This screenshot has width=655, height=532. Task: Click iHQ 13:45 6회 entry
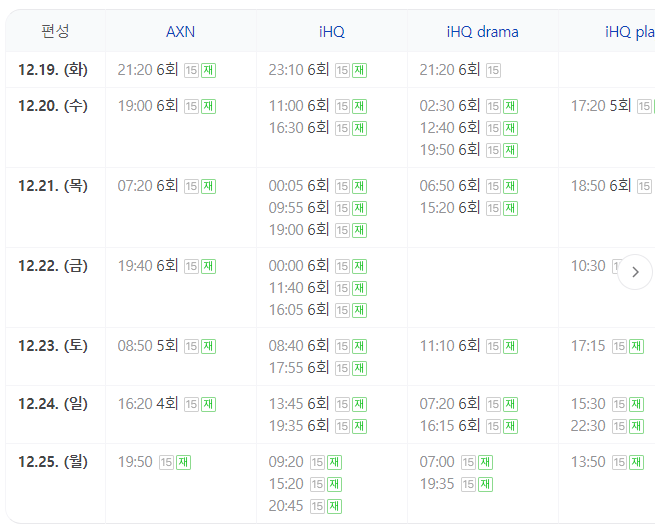[318, 404]
